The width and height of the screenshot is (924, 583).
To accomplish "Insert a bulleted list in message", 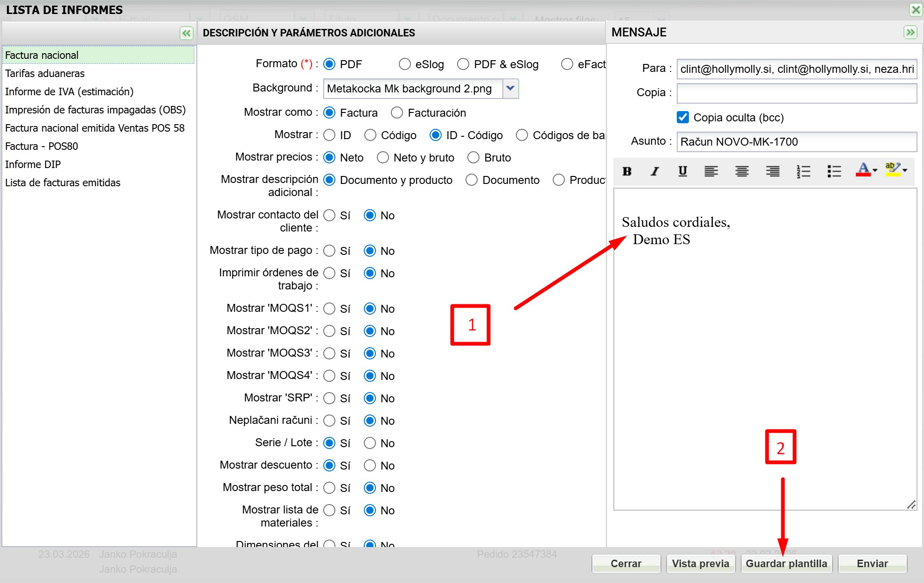I will (834, 171).
